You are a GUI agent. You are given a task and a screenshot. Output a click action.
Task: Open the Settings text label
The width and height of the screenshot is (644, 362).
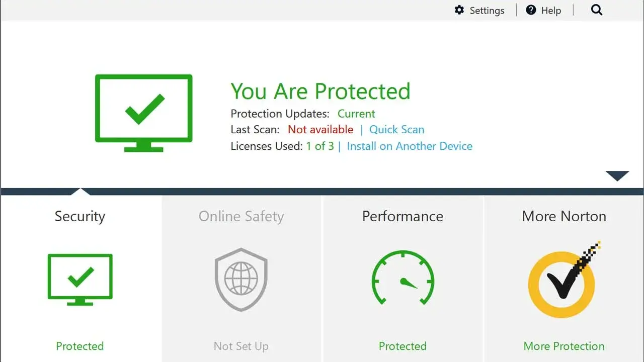(487, 11)
